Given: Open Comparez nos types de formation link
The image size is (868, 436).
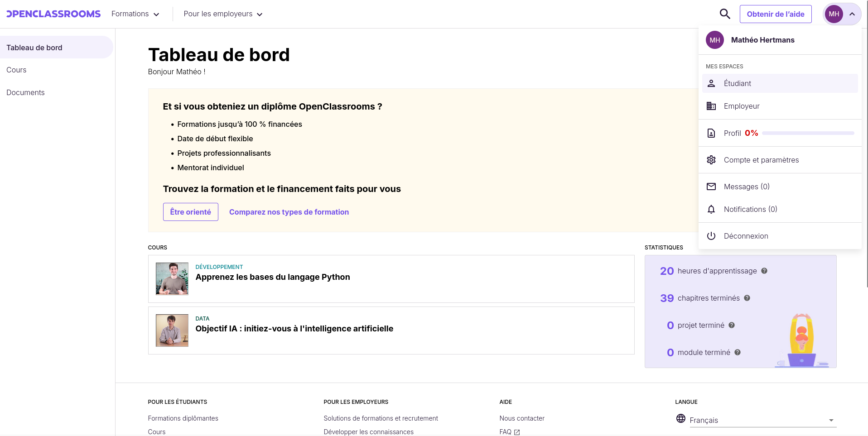Looking at the screenshot, I should (289, 212).
